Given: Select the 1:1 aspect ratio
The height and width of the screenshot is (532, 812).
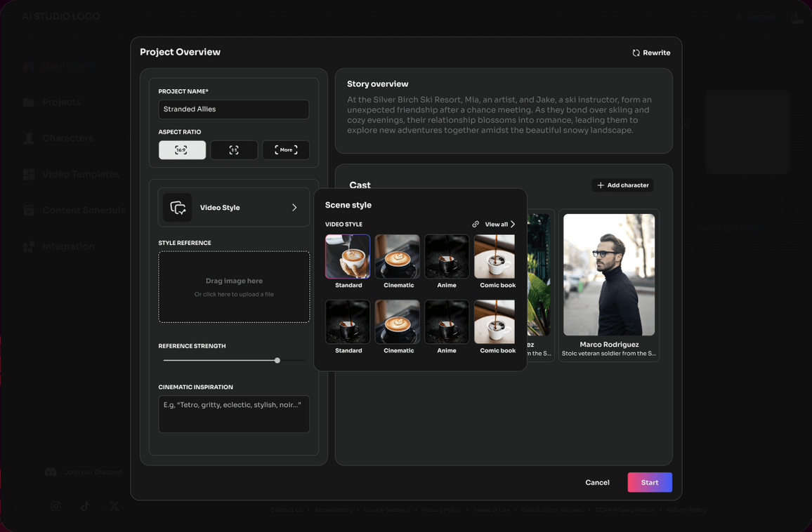Looking at the screenshot, I should tap(234, 150).
